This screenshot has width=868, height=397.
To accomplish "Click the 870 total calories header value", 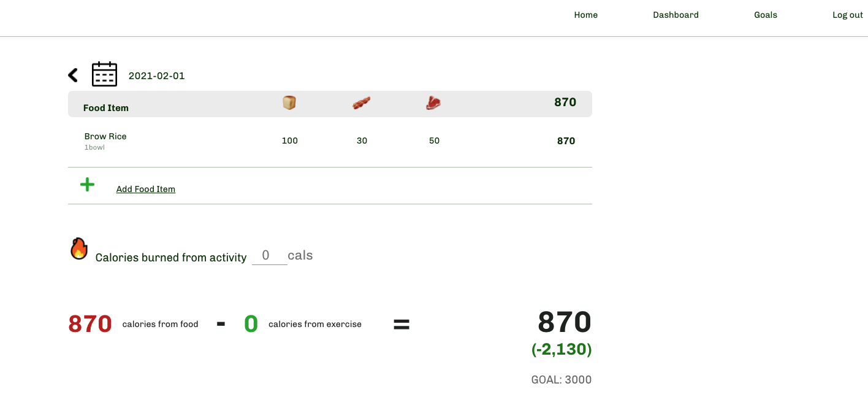I will (565, 102).
